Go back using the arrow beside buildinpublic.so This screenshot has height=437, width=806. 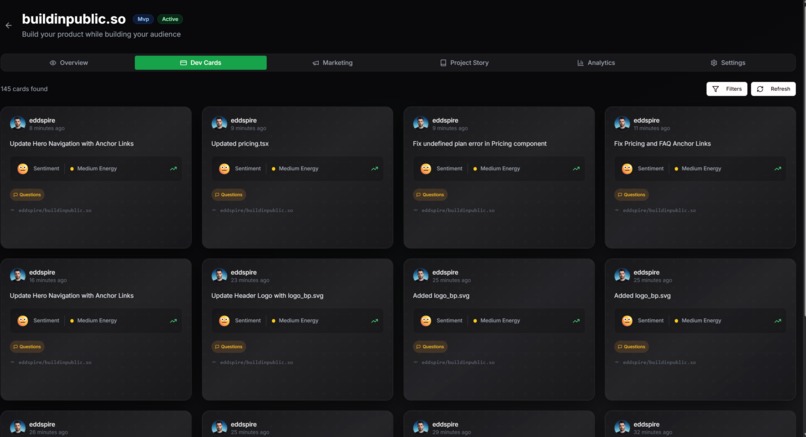coord(8,25)
